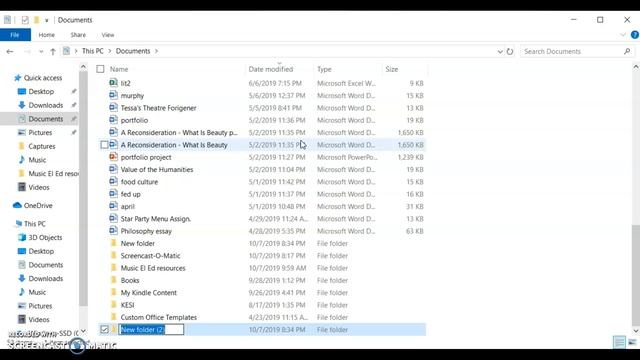Toggle the select-all checkbox in header

(100, 69)
